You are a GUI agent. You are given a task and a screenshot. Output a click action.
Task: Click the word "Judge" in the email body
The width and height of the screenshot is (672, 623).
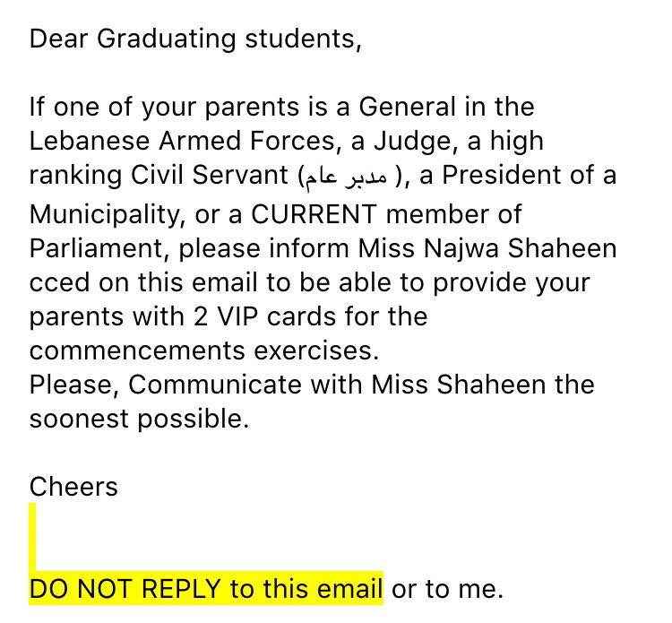[x=412, y=142]
